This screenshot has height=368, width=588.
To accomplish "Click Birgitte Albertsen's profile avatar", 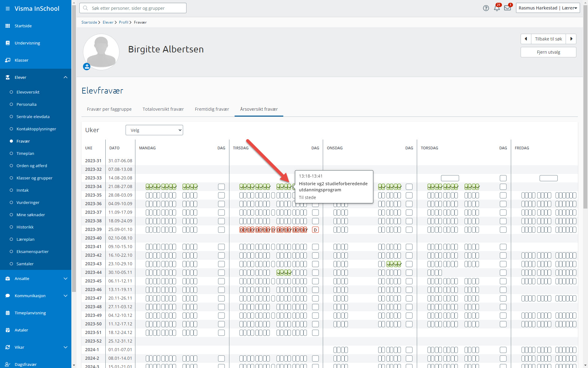I will click(x=101, y=52).
